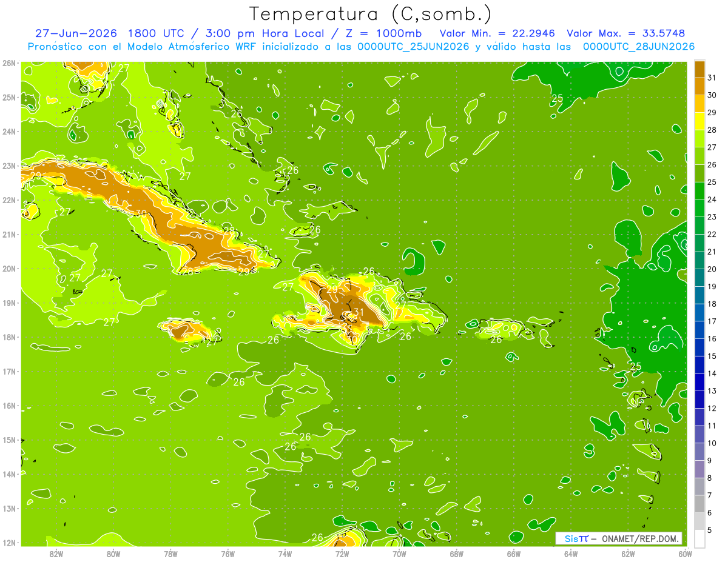Screen dimensions: 728x562
Task: Click the legend scale value 20
Action: pos(712,269)
